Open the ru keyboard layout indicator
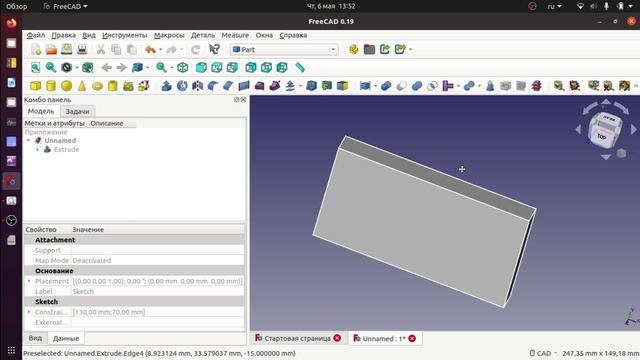 click(x=554, y=6)
